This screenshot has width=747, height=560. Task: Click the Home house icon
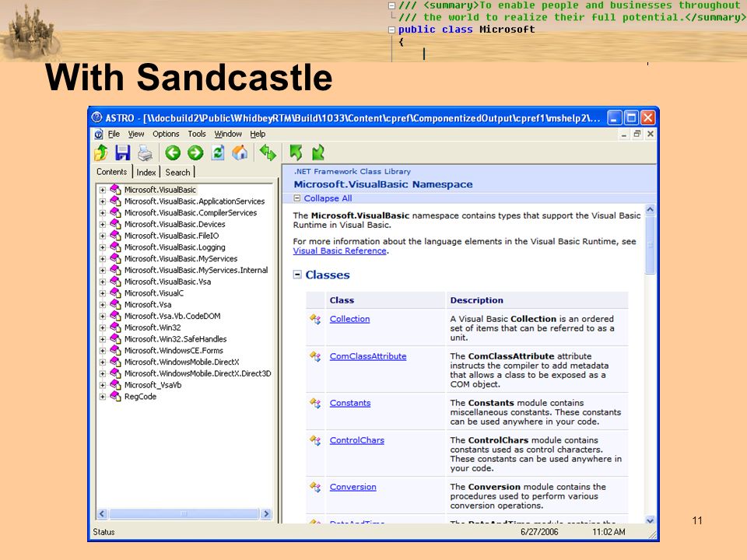click(x=240, y=153)
